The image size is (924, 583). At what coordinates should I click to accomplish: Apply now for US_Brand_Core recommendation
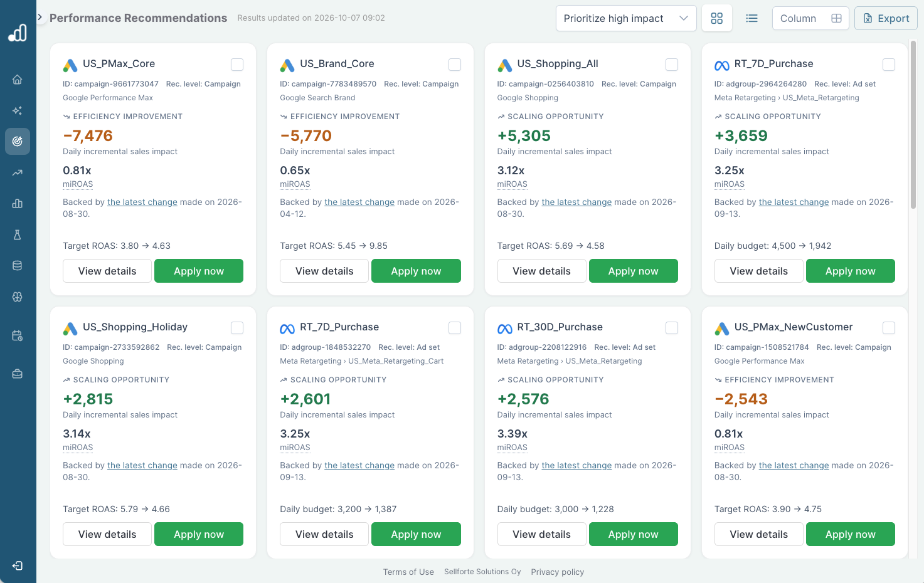click(416, 271)
